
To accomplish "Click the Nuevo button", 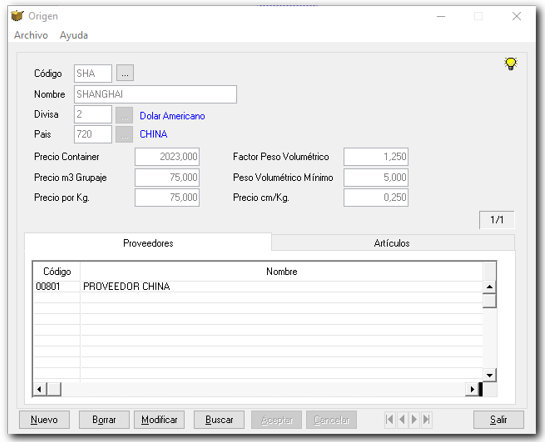I will 44,420.
